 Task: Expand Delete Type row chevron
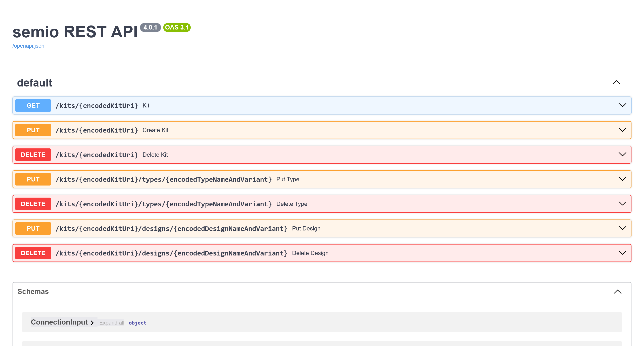pos(622,204)
